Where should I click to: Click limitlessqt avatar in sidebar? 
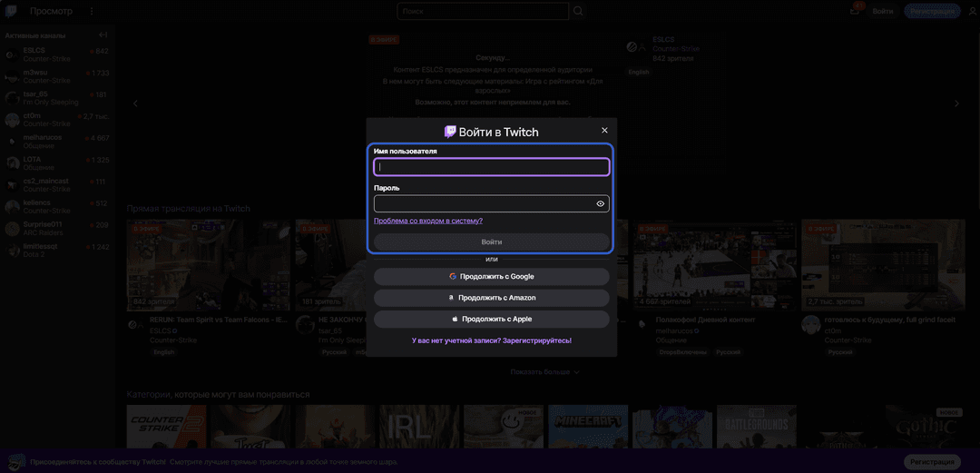[x=11, y=251]
